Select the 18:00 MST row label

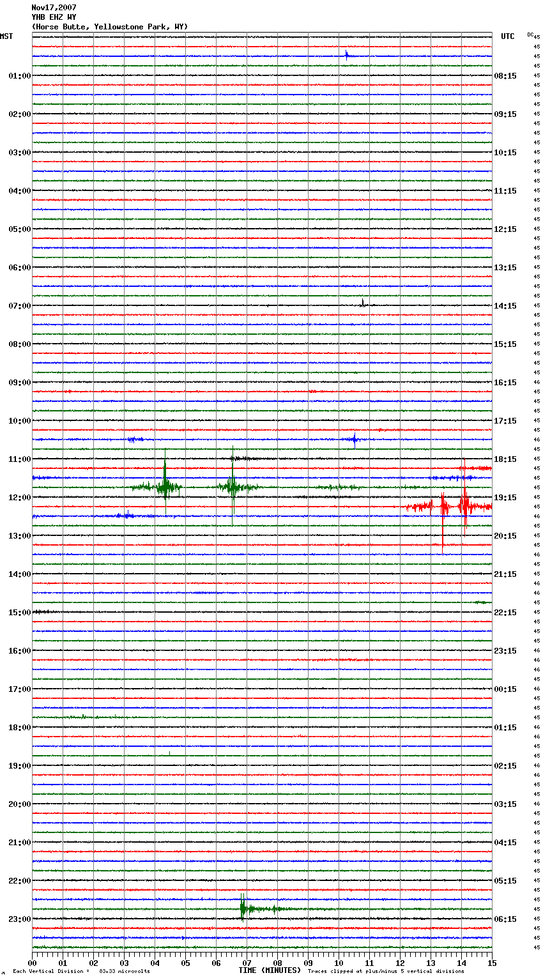pyautogui.click(x=19, y=728)
